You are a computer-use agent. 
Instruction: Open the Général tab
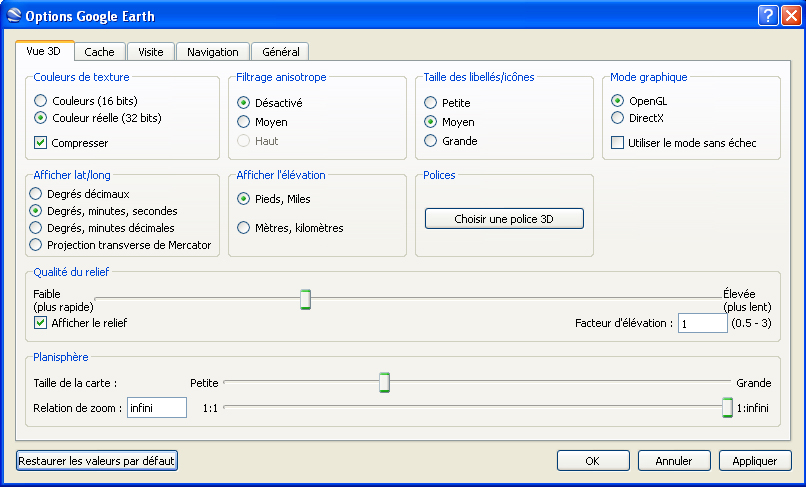[281, 52]
